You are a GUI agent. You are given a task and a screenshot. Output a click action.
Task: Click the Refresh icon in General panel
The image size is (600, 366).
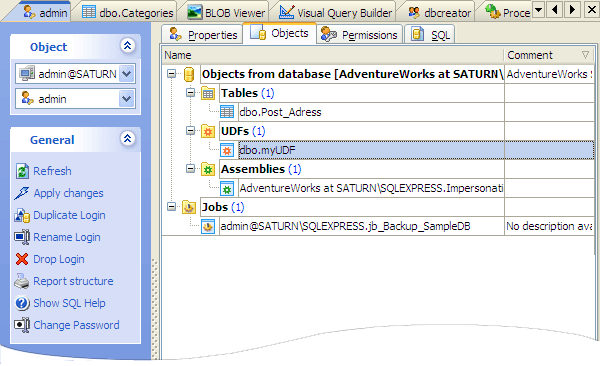coord(22,171)
